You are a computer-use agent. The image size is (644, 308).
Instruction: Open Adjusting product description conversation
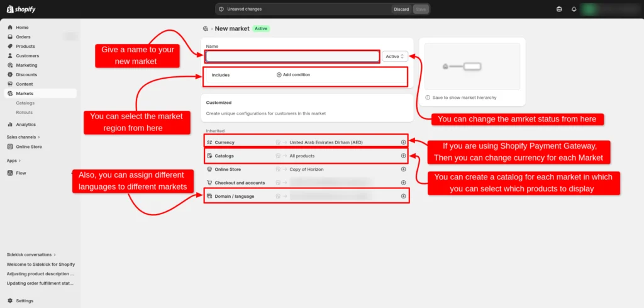click(x=40, y=273)
